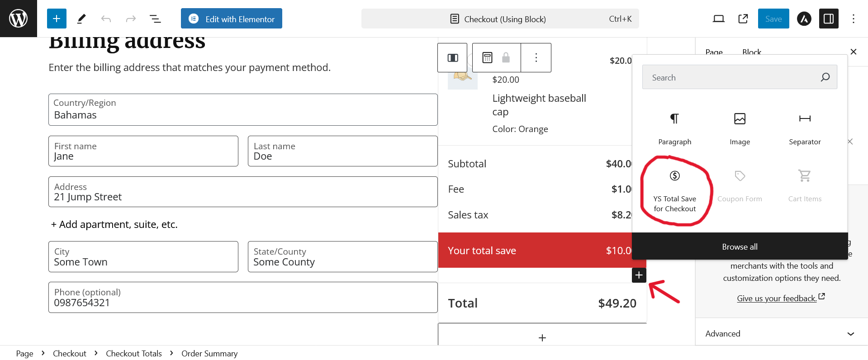Click the block Search field

coord(733,77)
